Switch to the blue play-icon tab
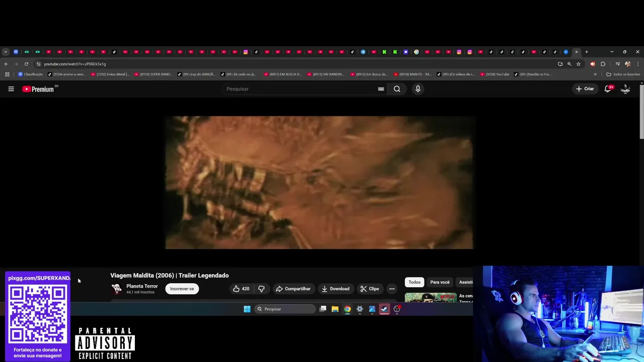 (x=566, y=52)
